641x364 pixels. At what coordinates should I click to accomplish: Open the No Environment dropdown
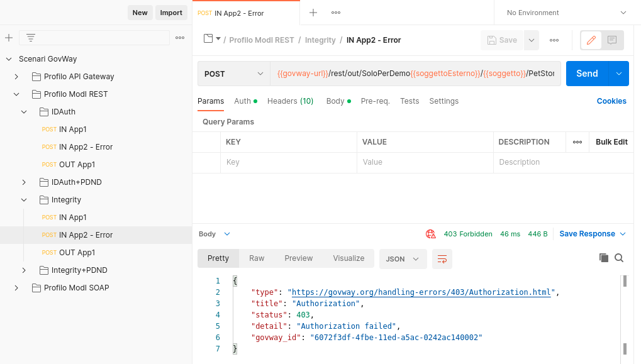[x=567, y=13]
